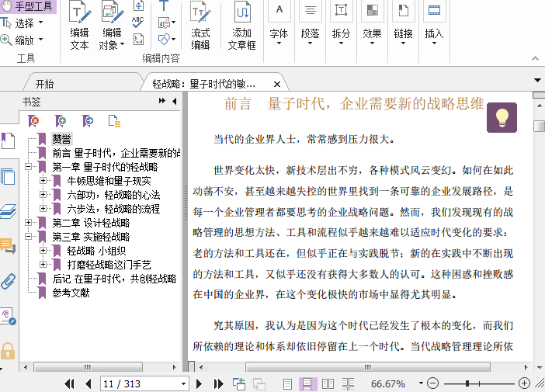Open the Layers sidebar panel icon
The width and height of the screenshot is (545, 392).
(x=8, y=211)
